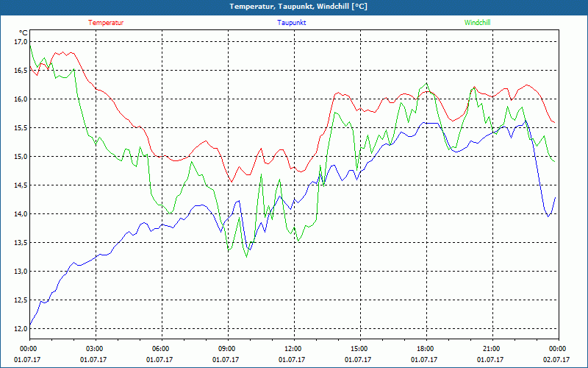This screenshot has height=368, width=588.
Task: Click the 17,0 y-axis value
Action: coord(21,42)
